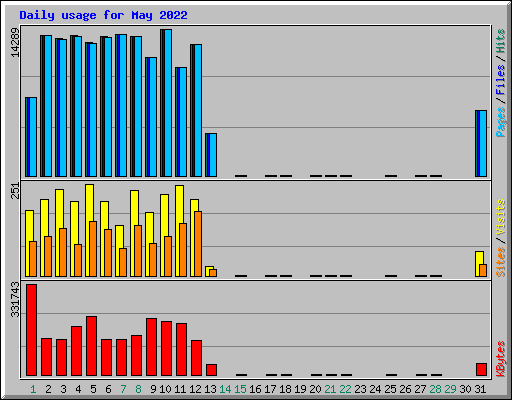Click day 18 label on the x-axis

285,389
